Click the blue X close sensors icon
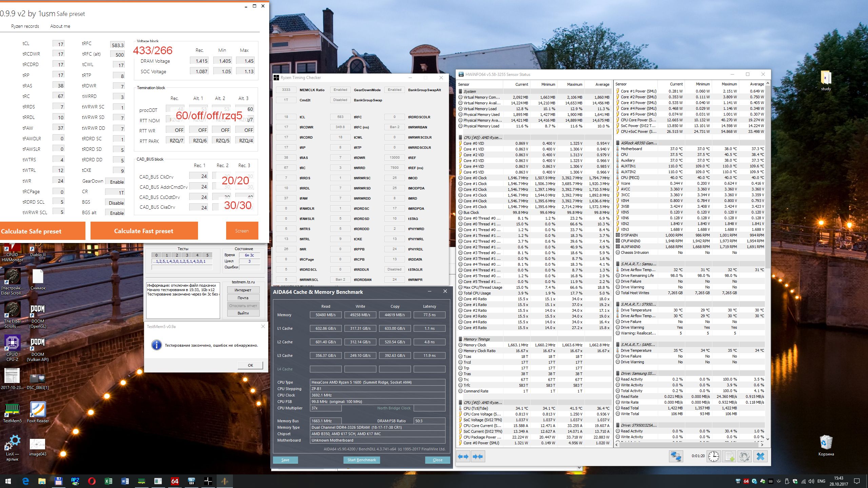Screen dimensions: 868x488 click(760, 456)
